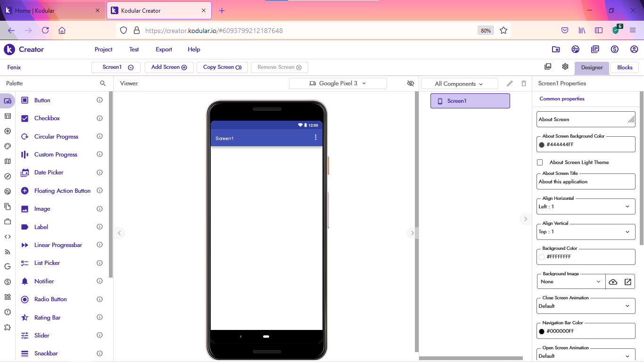Click the delete trash icon in components panel
Screen dimensions: 644x362
pos(523,83)
